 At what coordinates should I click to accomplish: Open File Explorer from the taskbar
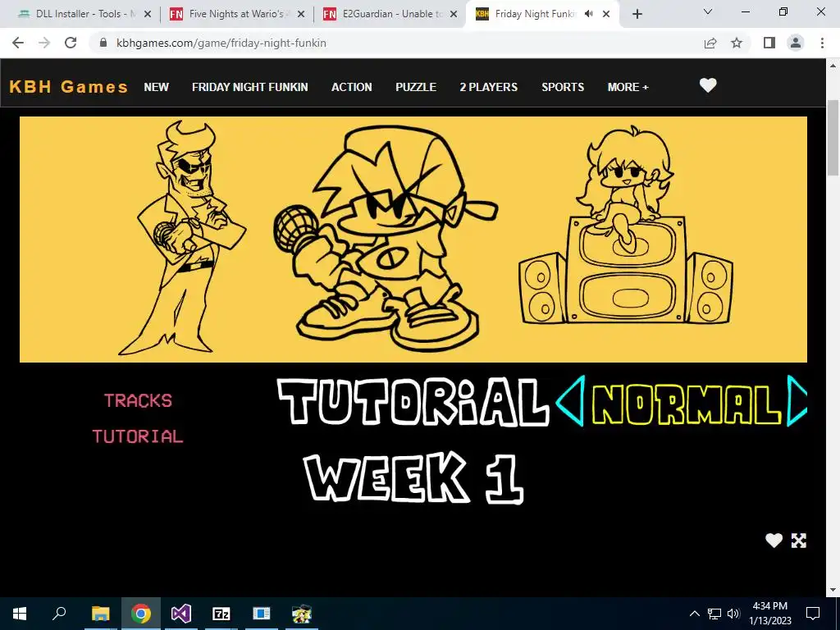(100, 614)
